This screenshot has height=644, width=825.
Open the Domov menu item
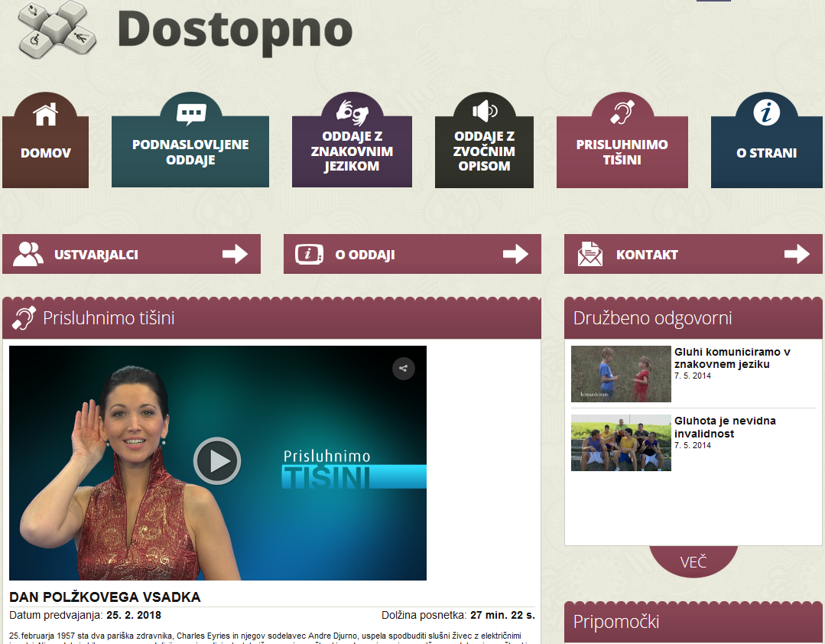46,153
